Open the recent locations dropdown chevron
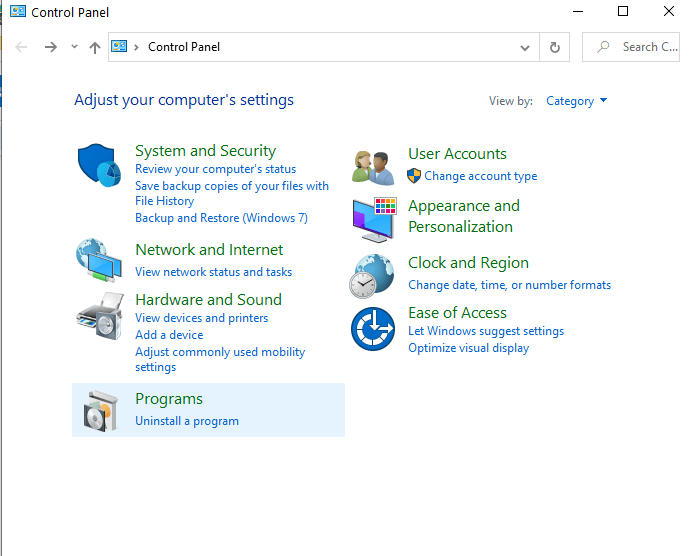Image resolution: width=691 pixels, height=556 pixels. pyautogui.click(x=74, y=47)
